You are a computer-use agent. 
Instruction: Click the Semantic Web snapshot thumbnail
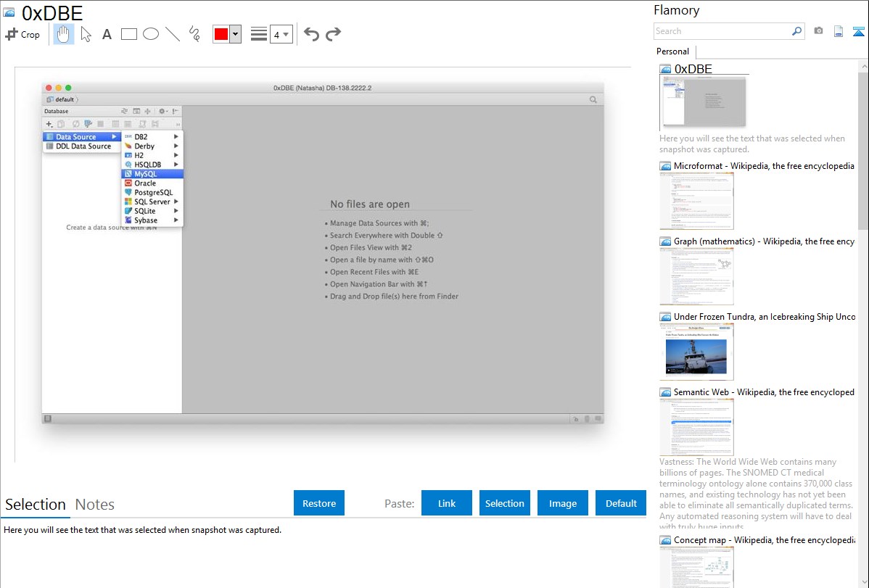pyautogui.click(x=696, y=427)
